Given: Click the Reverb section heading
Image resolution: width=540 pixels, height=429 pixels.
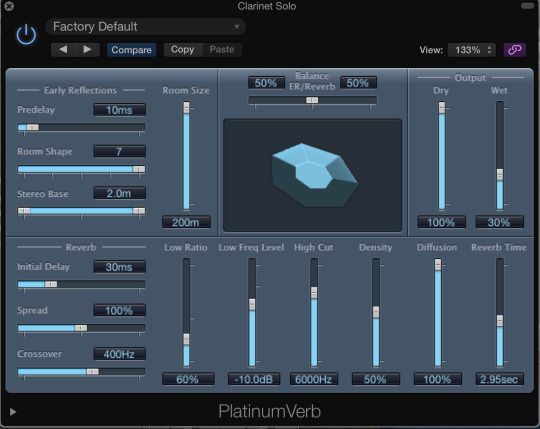Looking at the screenshot, I should pyautogui.click(x=81, y=247).
